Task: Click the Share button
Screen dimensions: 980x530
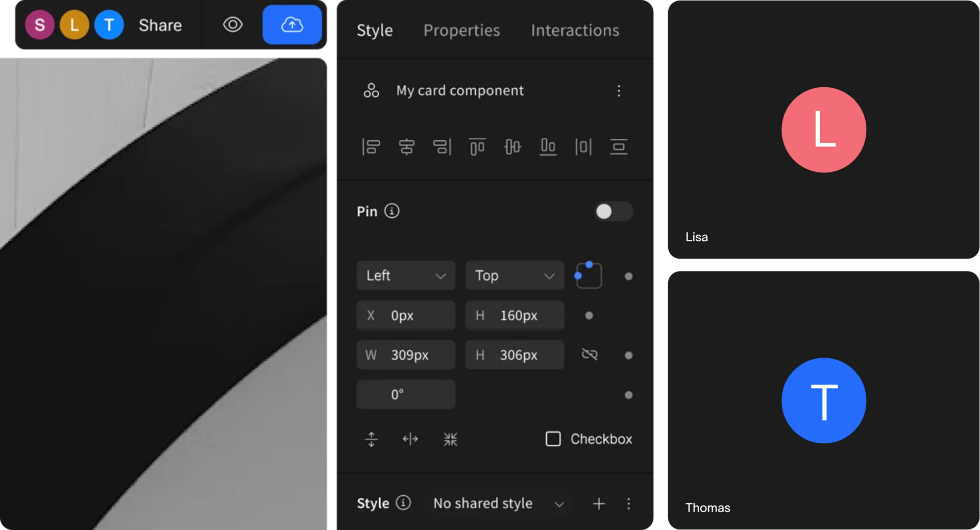Action: (x=160, y=24)
